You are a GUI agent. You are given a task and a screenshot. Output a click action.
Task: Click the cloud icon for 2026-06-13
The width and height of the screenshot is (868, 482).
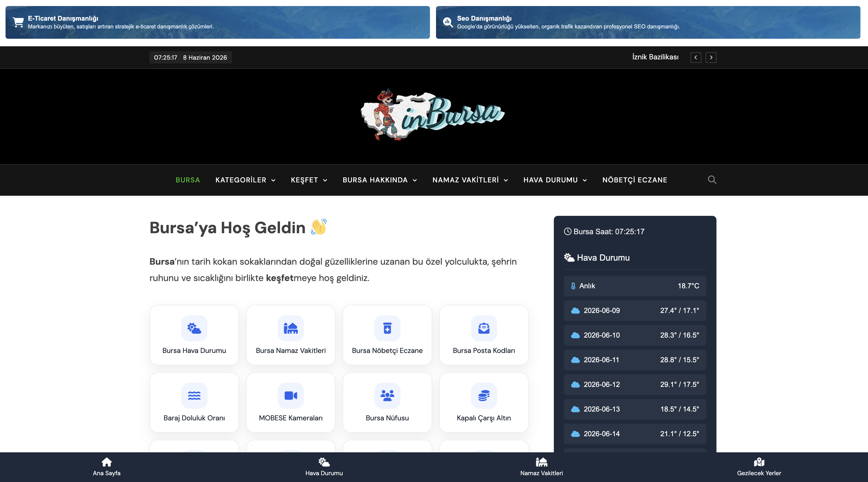[x=575, y=409]
